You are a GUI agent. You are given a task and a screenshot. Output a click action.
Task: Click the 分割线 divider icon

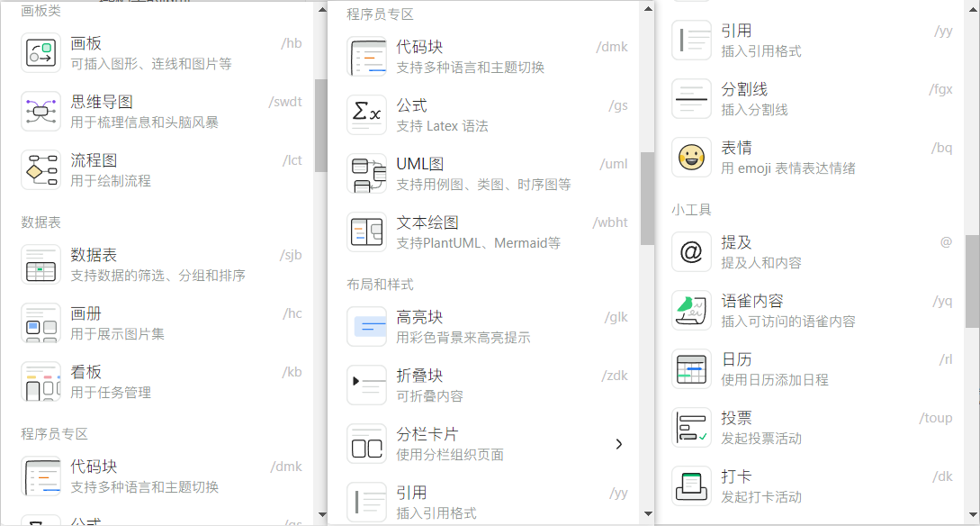click(691, 99)
